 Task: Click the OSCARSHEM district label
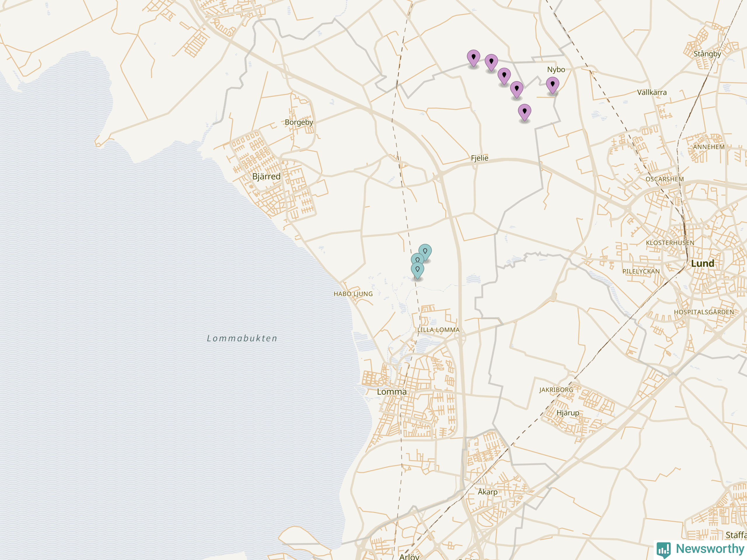click(x=665, y=179)
